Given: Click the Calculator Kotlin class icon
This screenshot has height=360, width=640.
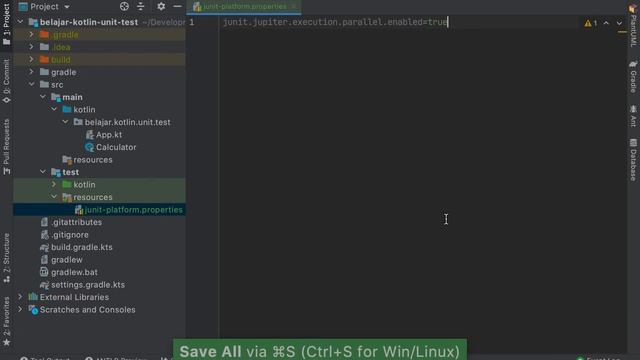Looking at the screenshot, I should pos(89,147).
